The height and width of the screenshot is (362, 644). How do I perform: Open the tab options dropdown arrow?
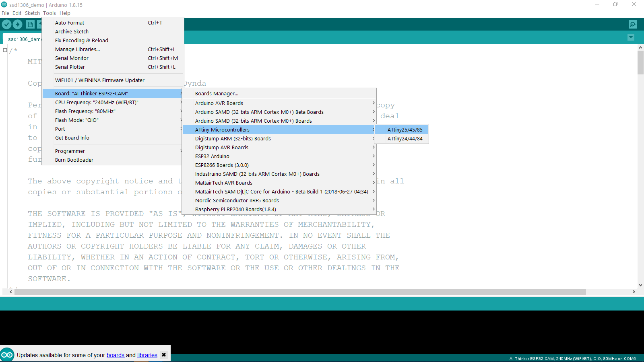(631, 37)
